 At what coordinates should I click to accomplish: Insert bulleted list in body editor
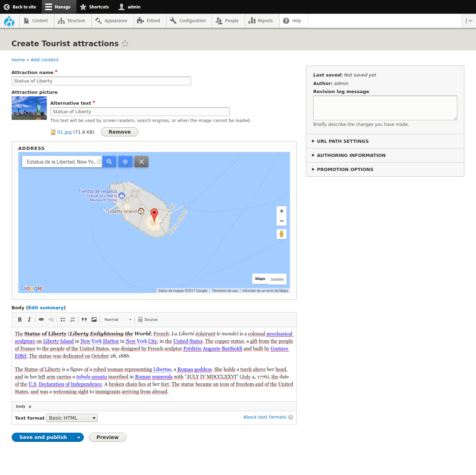pyautogui.click(x=63, y=319)
